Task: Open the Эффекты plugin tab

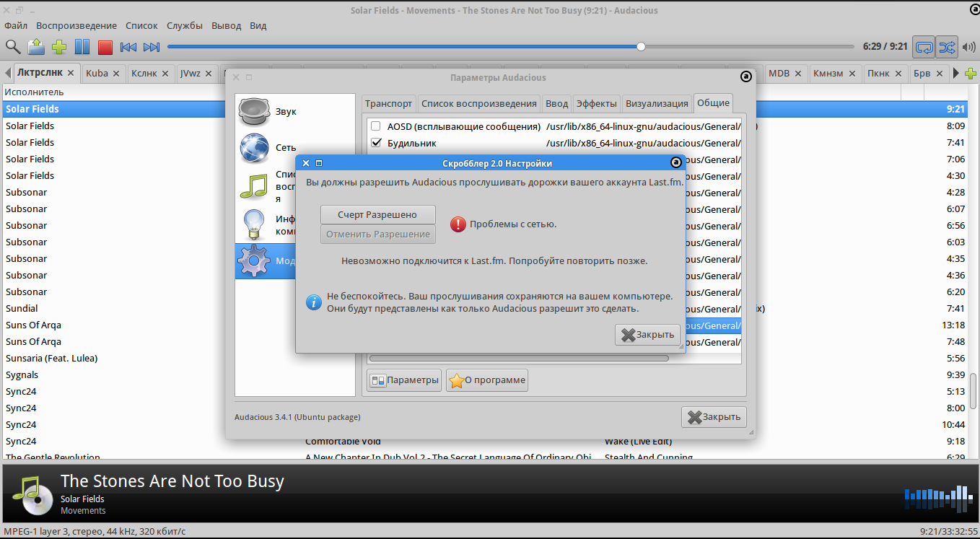Action: click(596, 103)
